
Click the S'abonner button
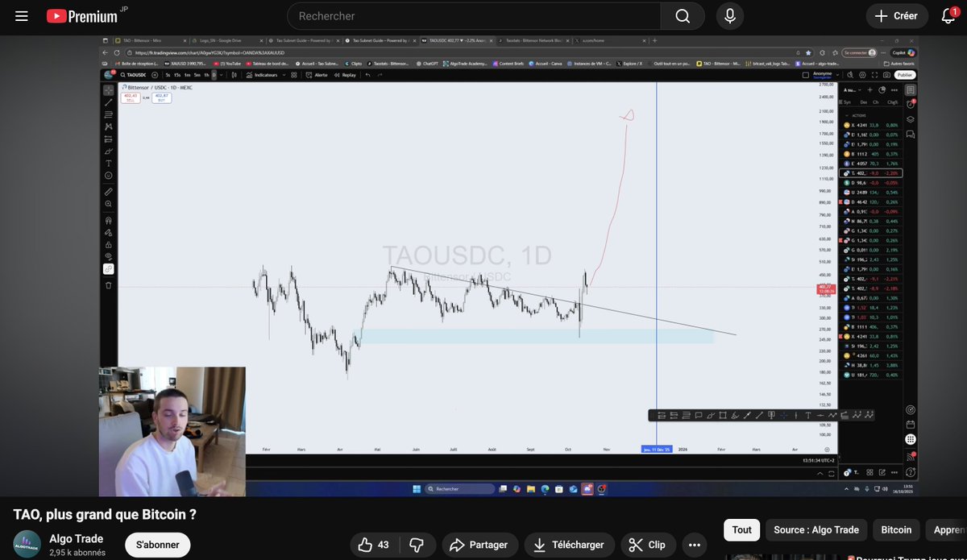pos(157,545)
